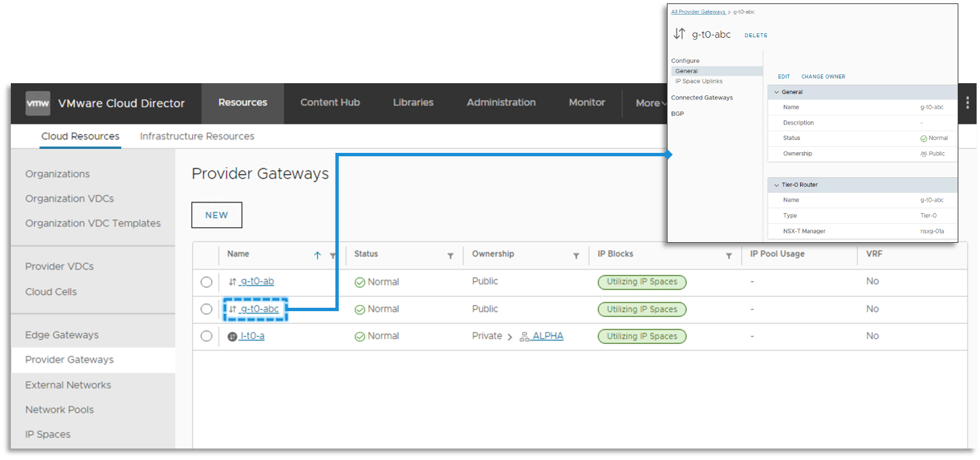Click CHANGE OWNER in the detail panel

click(823, 76)
